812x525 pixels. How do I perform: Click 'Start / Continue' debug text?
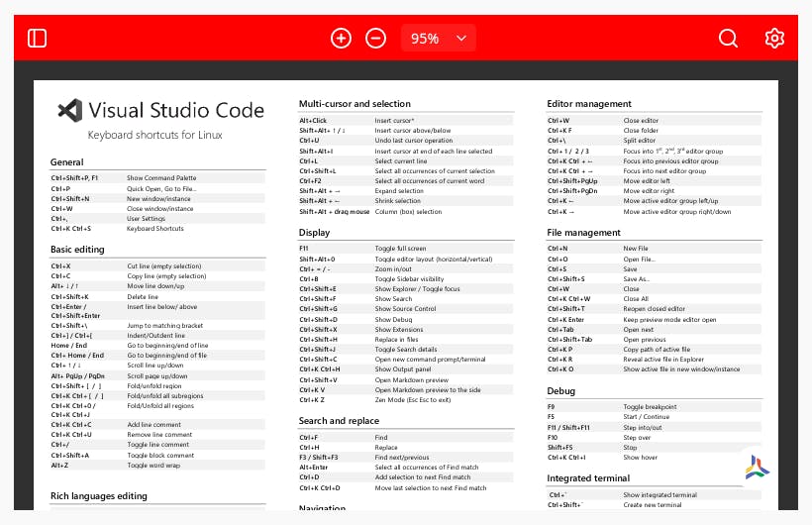click(x=647, y=417)
